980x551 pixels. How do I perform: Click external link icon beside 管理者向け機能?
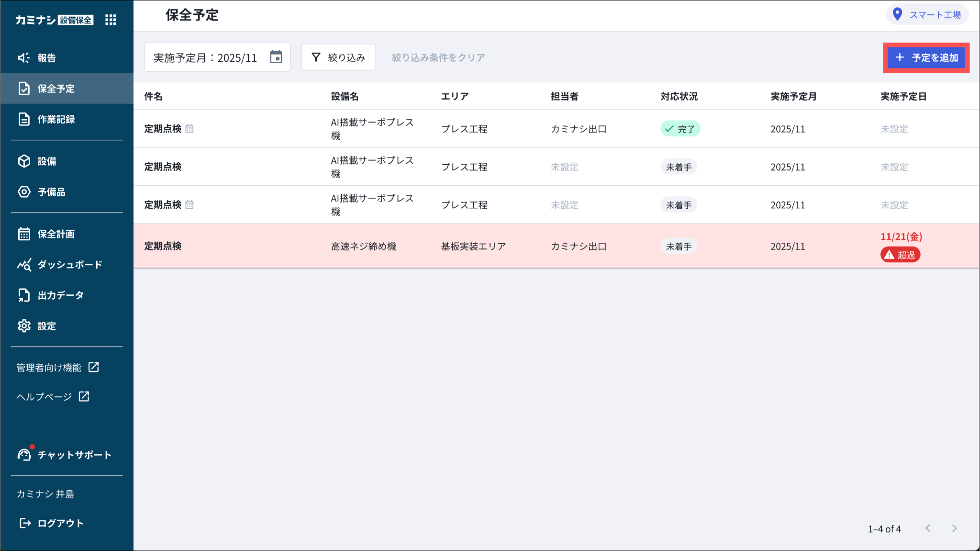pos(94,367)
